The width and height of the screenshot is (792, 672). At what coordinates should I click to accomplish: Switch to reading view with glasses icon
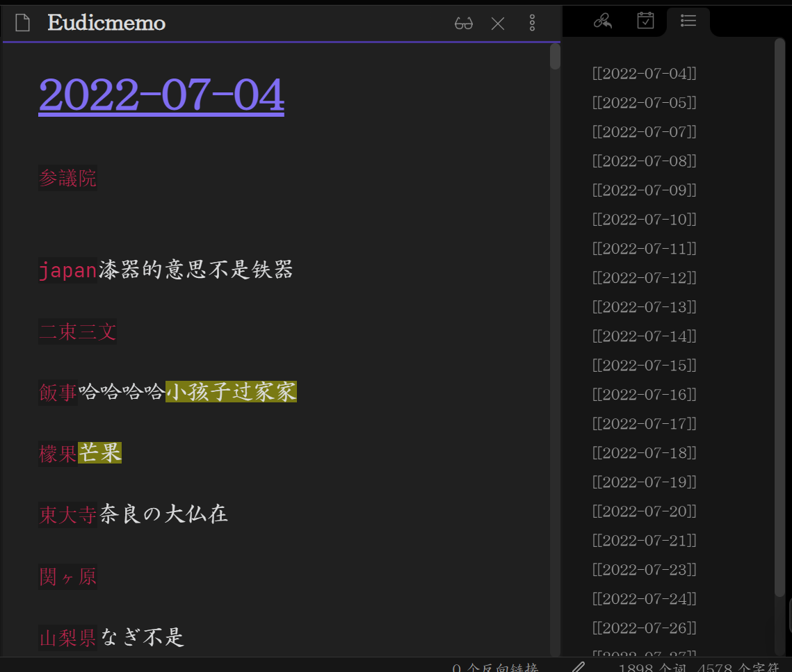pyautogui.click(x=464, y=24)
